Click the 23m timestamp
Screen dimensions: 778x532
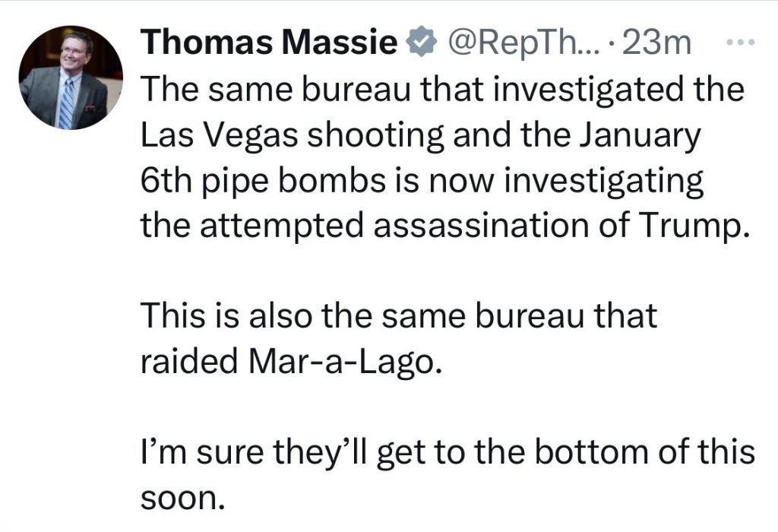click(x=655, y=44)
